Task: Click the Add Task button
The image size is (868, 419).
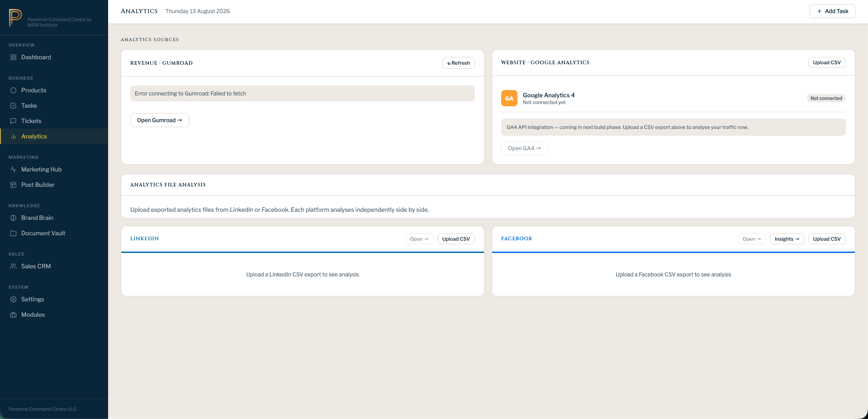Action: (832, 11)
